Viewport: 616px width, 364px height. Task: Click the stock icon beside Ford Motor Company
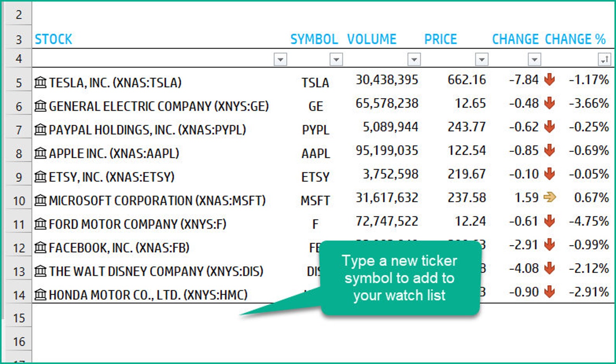[40, 224]
